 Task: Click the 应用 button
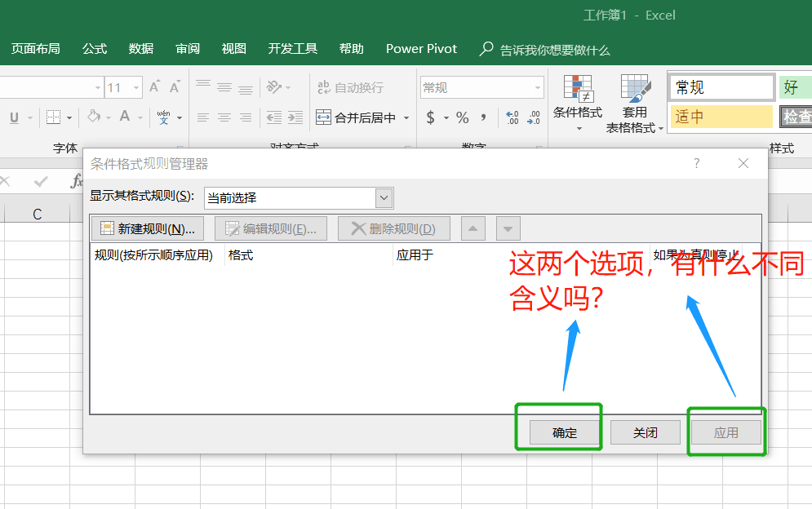[x=726, y=432]
